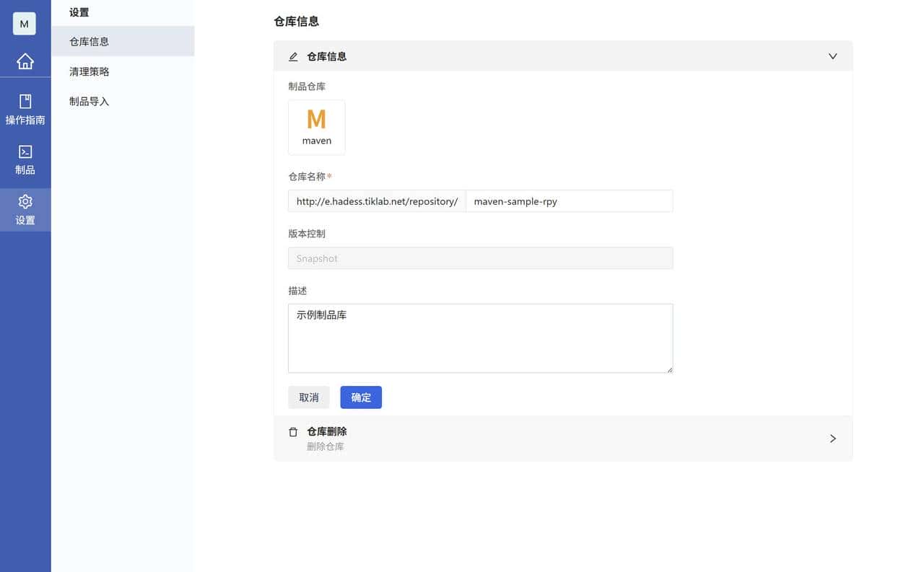Click the home icon in the sidebar

pyautogui.click(x=25, y=61)
